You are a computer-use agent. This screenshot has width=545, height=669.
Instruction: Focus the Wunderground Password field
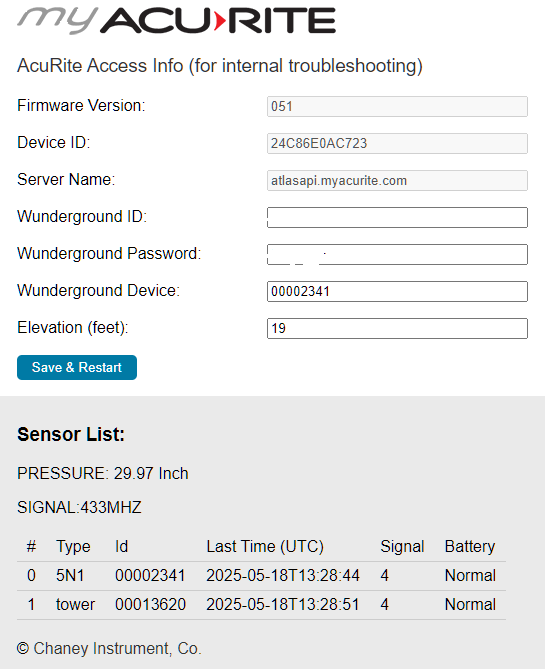pos(397,254)
